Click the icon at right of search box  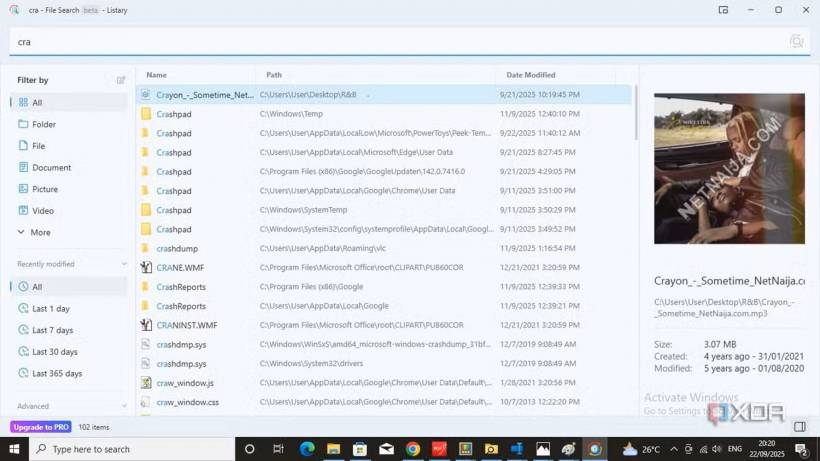click(796, 41)
